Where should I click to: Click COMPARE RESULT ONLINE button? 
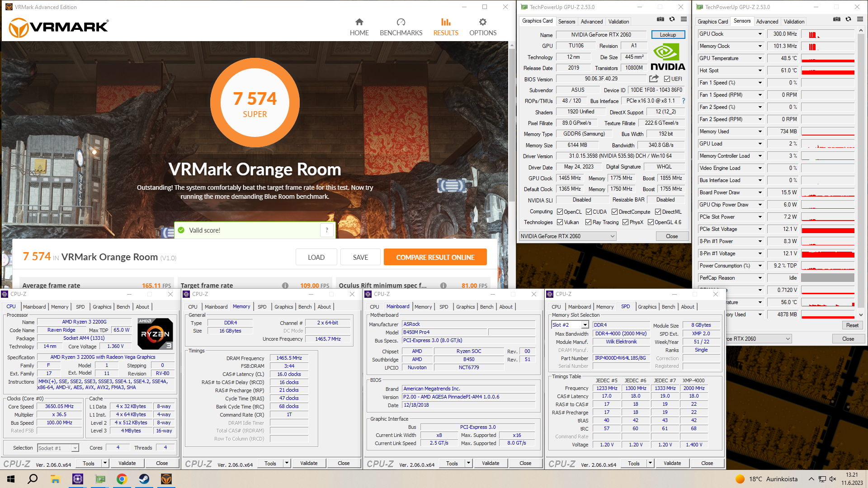pyautogui.click(x=435, y=257)
